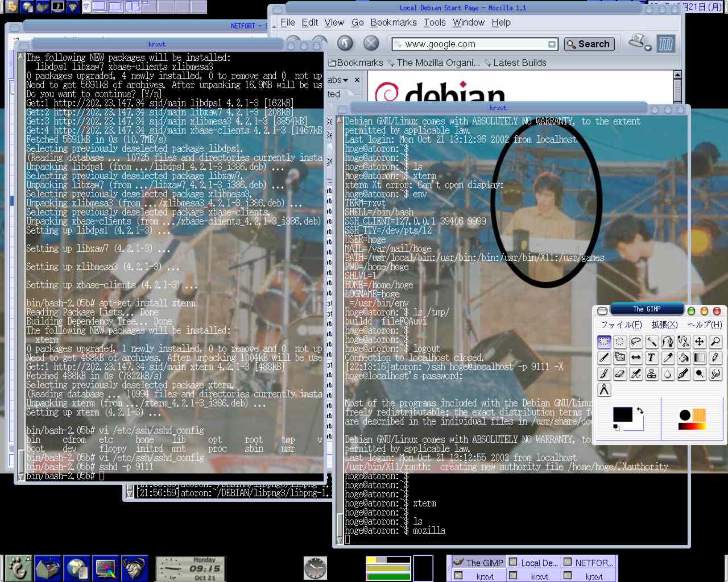Select the Ellipse Select tool in GIMP
728x582 pixels.
620,342
